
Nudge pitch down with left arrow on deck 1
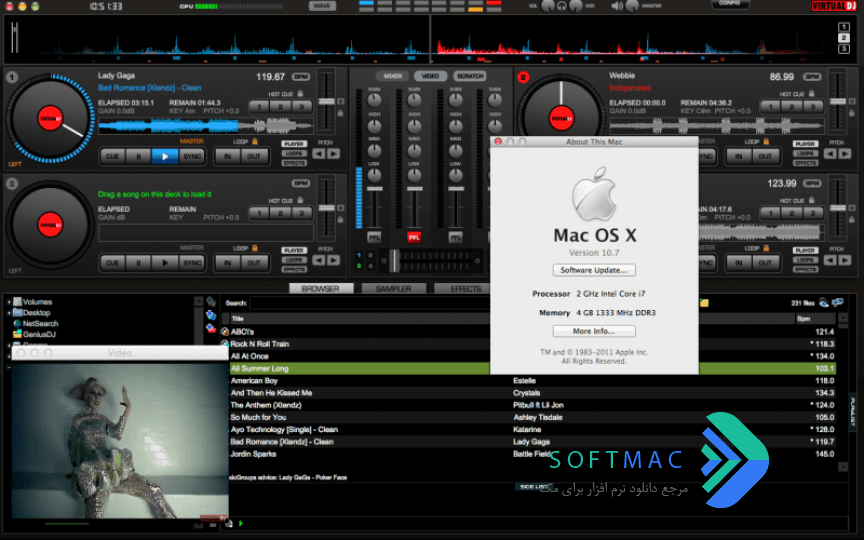(x=318, y=154)
